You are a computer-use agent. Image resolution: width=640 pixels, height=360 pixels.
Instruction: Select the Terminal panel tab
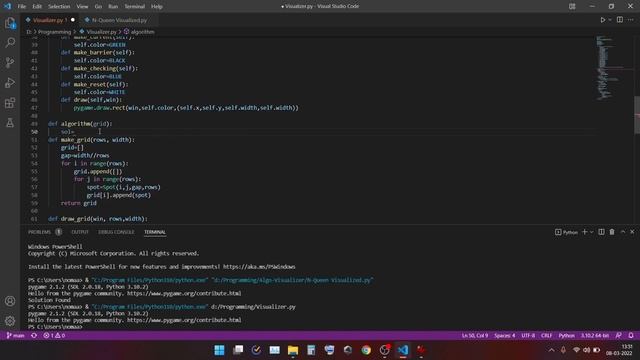click(x=155, y=232)
